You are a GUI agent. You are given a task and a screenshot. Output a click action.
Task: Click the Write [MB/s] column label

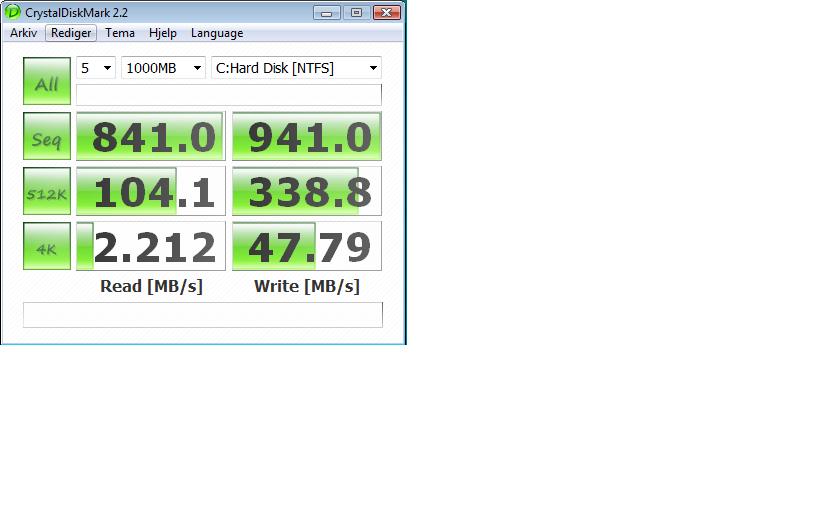tap(307, 286)
